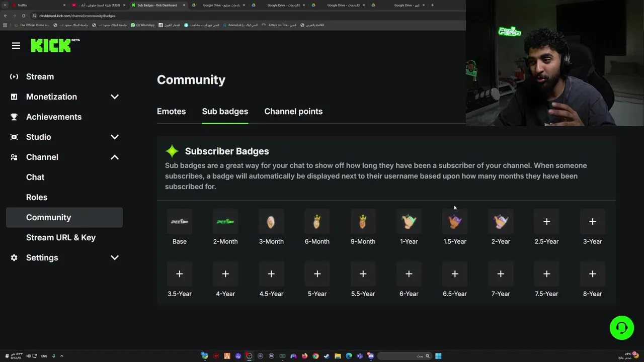Click the KICK beta logo
The width and height of the screenshot is (644, 362).
pos(55,45)
